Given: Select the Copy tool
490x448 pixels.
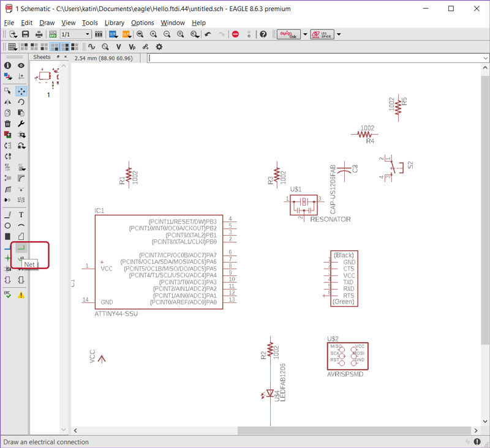Looking at the screenshot, I should (x=7, y=113).
